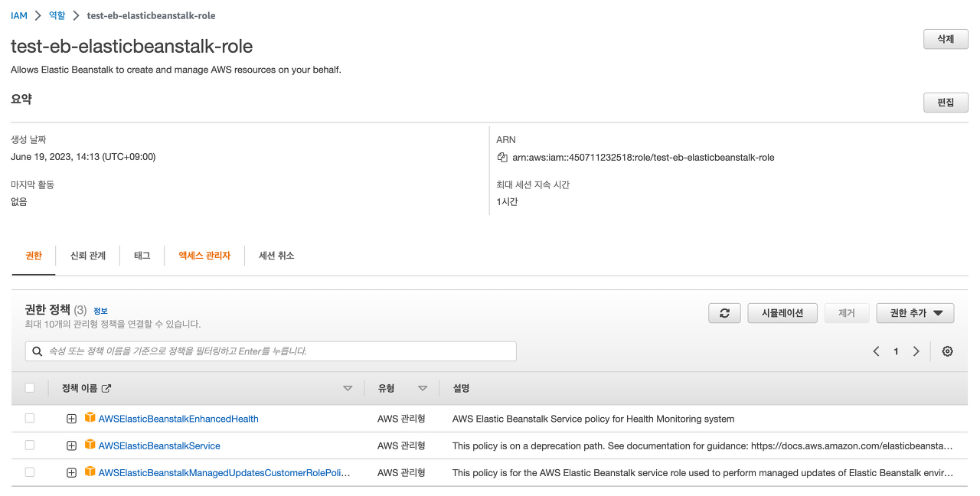Click the policy cube icon for AWSElasticBeanstalkEnhancedHealth

(x=90, y=418)
